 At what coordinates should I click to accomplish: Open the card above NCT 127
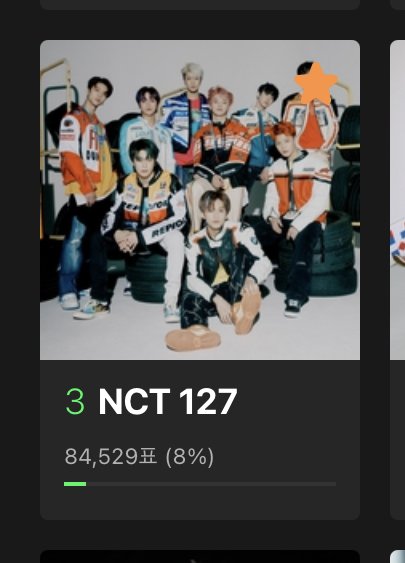click(200, 5)
